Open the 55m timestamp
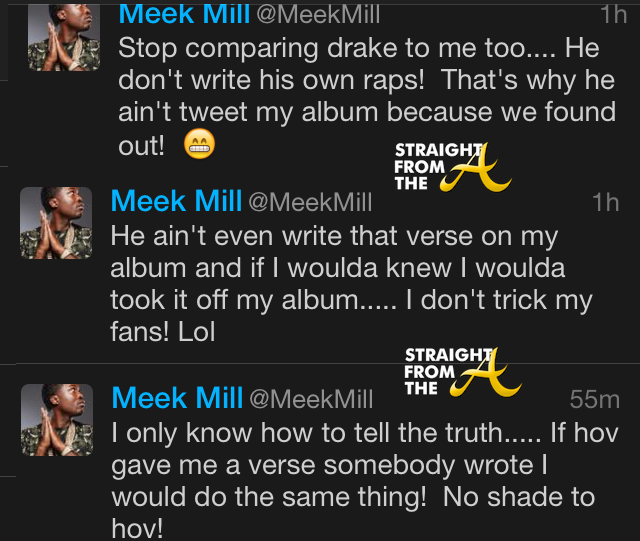The height and width of the screenshot is (541, 640). pyautogui.click(x=595, y=400)
